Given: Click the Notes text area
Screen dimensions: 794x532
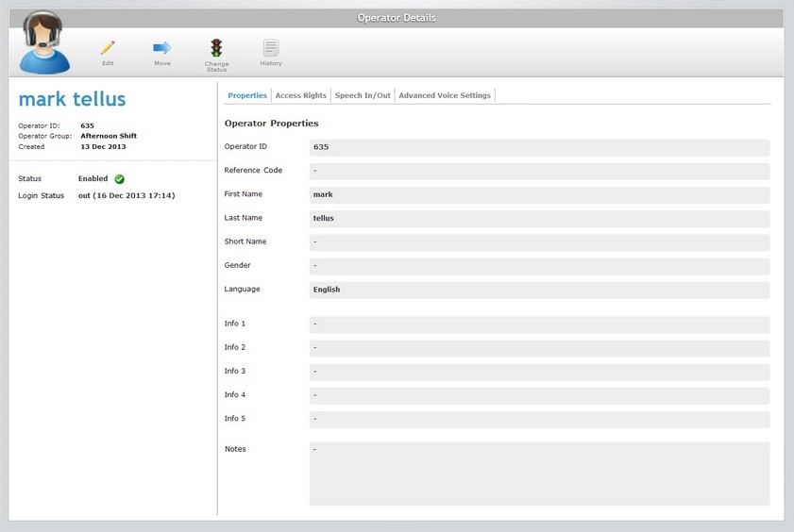Looking at the screenshot, I should pos(539,474).
